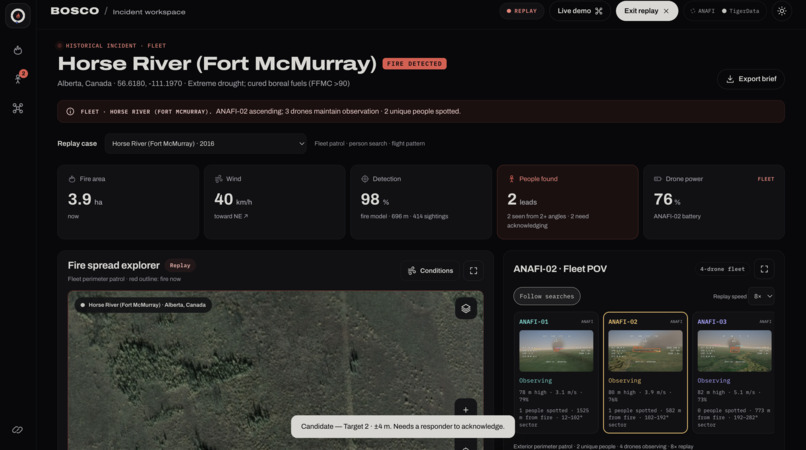Export the incident brief
Image resolution: width=806 pixels, height=450 pixels.
750,79
